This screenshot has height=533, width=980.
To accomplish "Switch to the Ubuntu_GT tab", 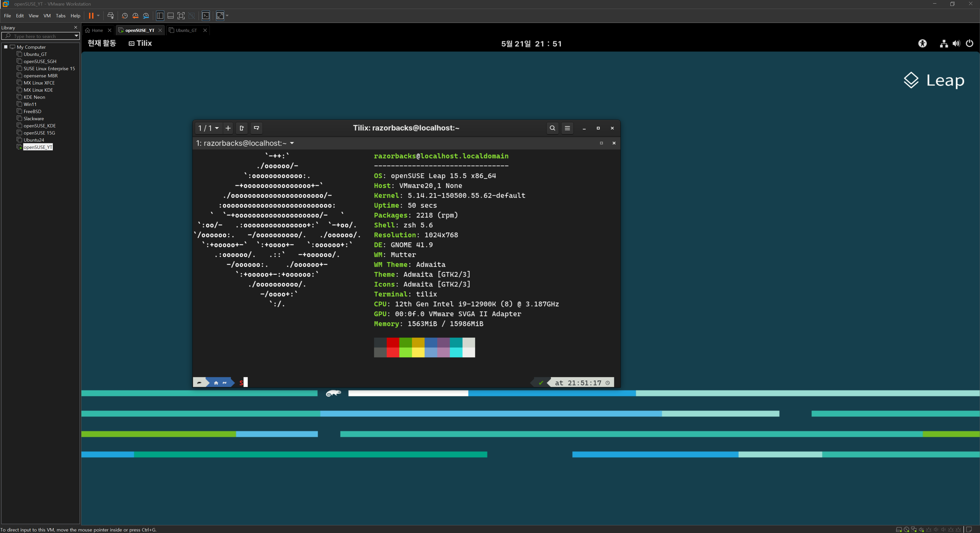I will click(186, 30).
